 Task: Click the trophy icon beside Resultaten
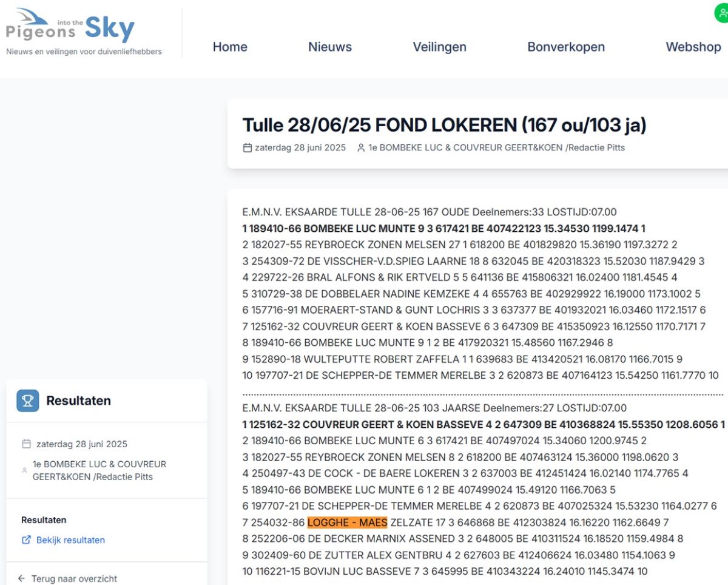[28, 401]
